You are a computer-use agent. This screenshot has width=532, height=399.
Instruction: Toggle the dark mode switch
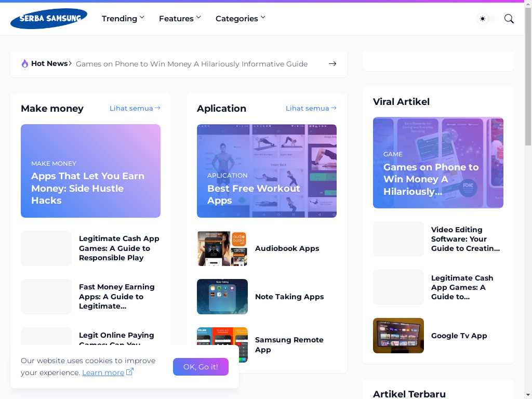coord(486,19)
